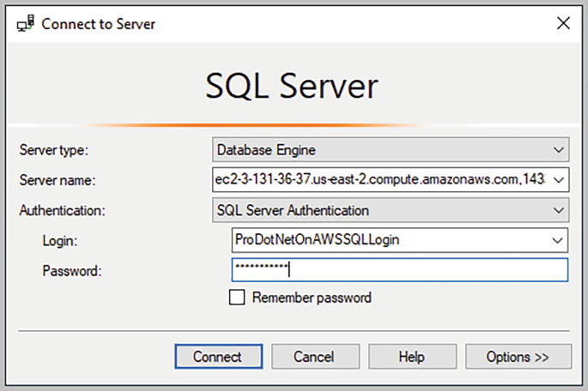This screenshot has height=391, width=588.
Task: Click the Connect to Server title bar text
Action: click(x=98, y=24)
